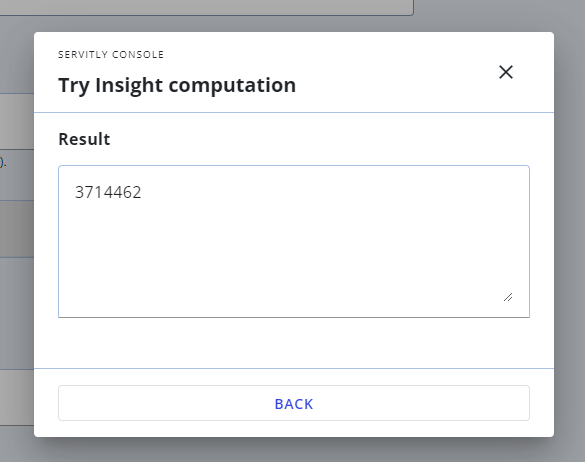
Task: Click the grey background panel above dialog
Action: pos(205,7)
